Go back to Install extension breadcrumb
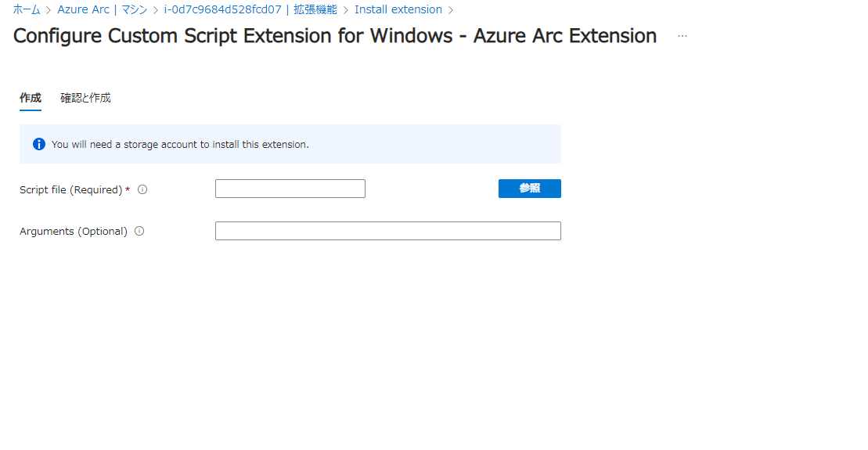 398,9
